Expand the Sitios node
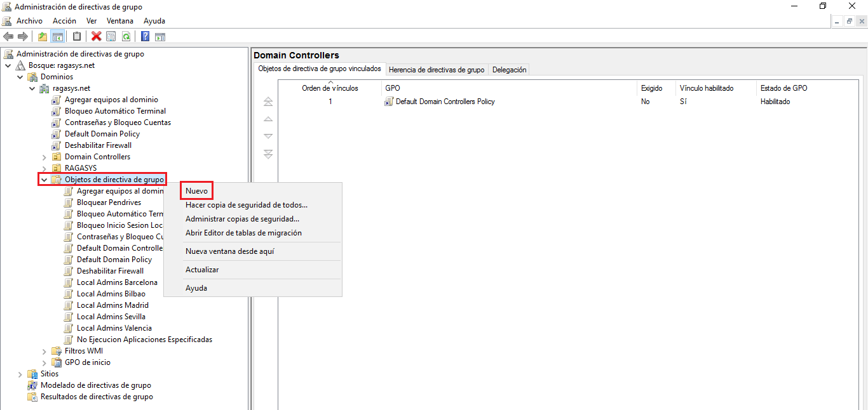 coord(20,374)
